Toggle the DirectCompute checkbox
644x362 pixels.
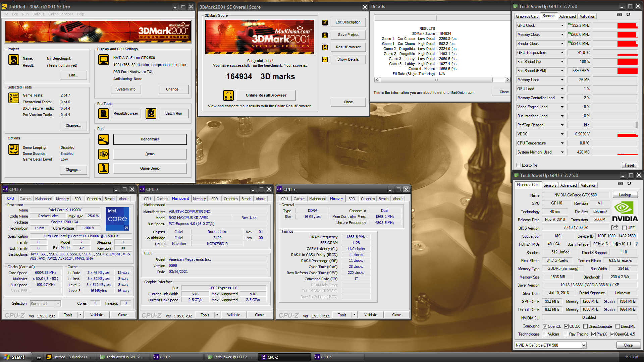[585, 326]
